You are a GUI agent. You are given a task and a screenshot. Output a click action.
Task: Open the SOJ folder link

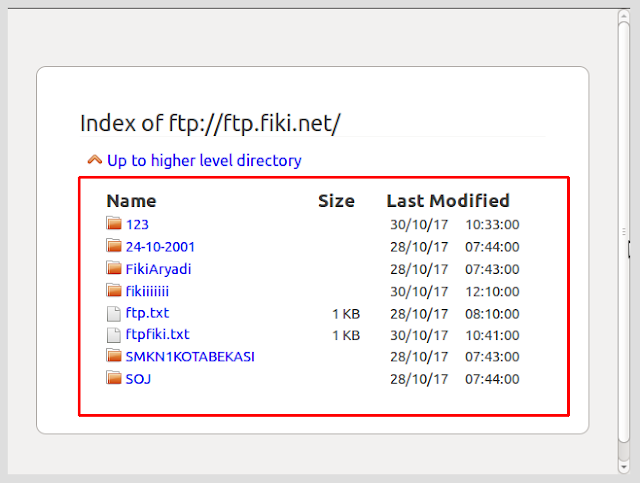[x=138, y=378]
